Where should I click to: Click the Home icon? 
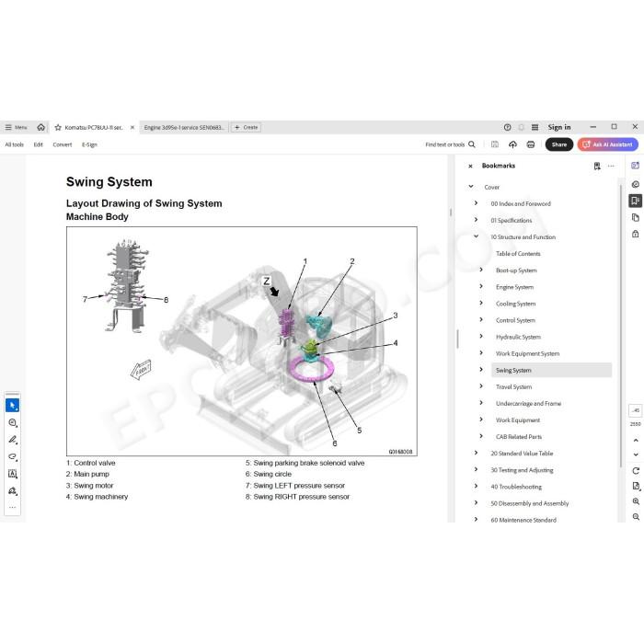pos(41,127)
